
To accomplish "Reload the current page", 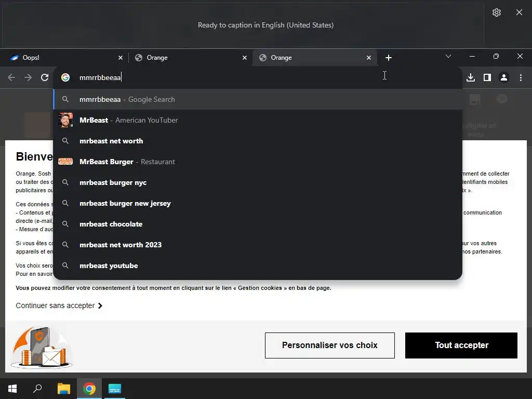I will coord(45,78).
